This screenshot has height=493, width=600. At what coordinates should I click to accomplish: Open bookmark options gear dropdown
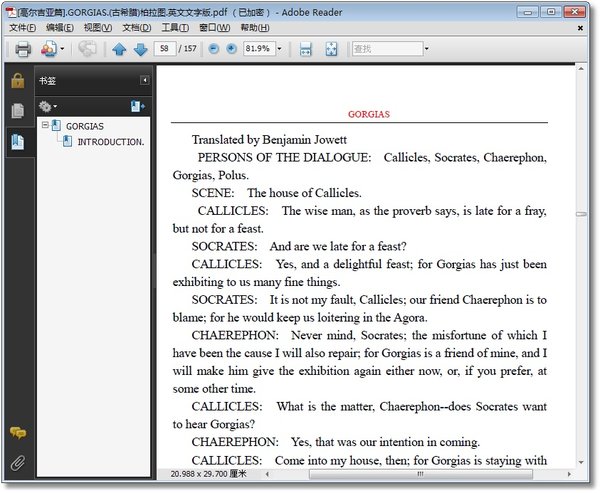[x=47, y=106]
